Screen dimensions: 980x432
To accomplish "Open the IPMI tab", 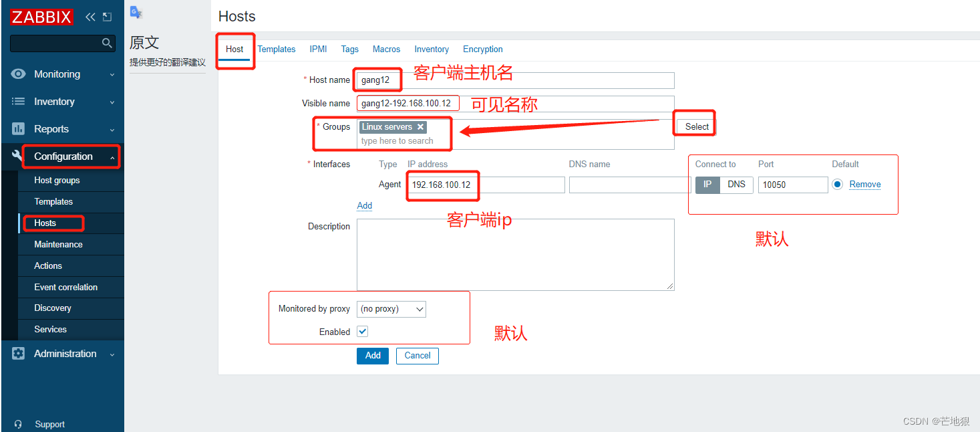I will (x=318, y=49).
